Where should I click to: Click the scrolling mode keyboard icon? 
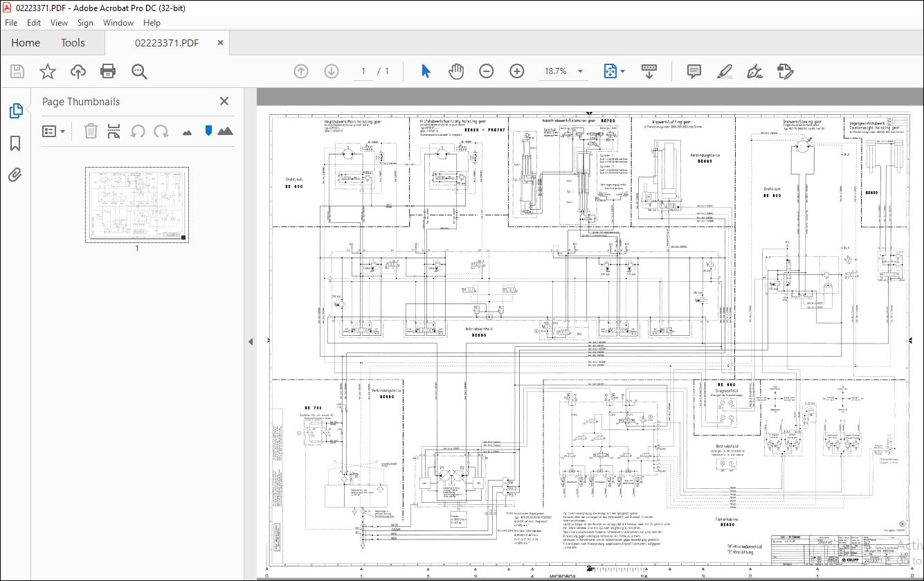click(x=649, y=71)
